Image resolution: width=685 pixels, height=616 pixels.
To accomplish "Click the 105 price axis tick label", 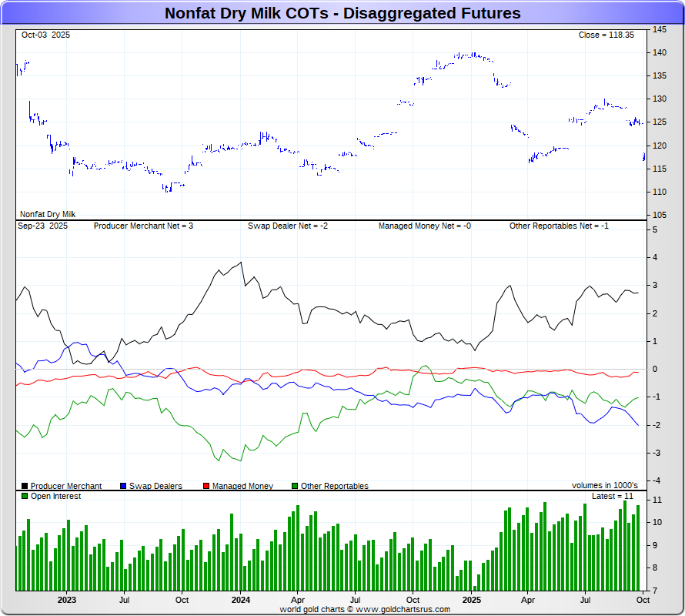I will coord(660,215).
